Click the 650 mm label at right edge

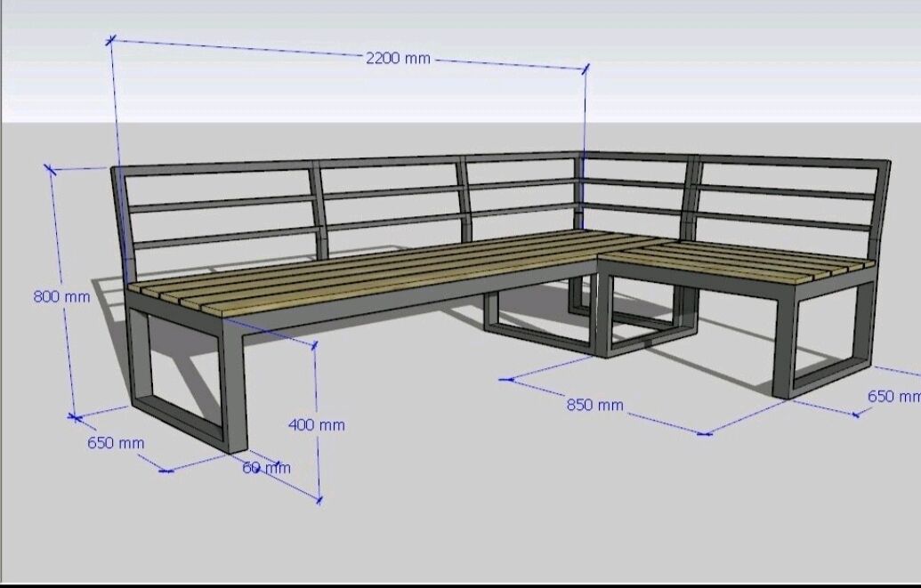tap(893, 397)
